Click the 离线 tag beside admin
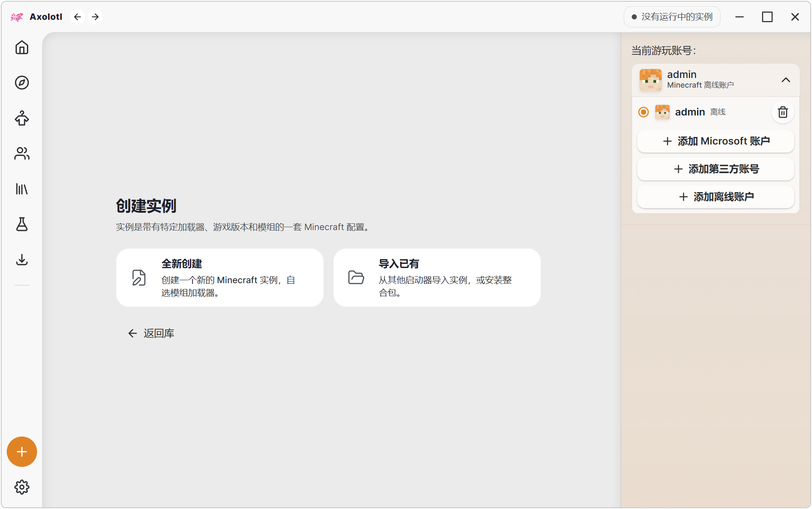Image resolution: width=812 pixels, height=509 pixels. coord(718,112)
